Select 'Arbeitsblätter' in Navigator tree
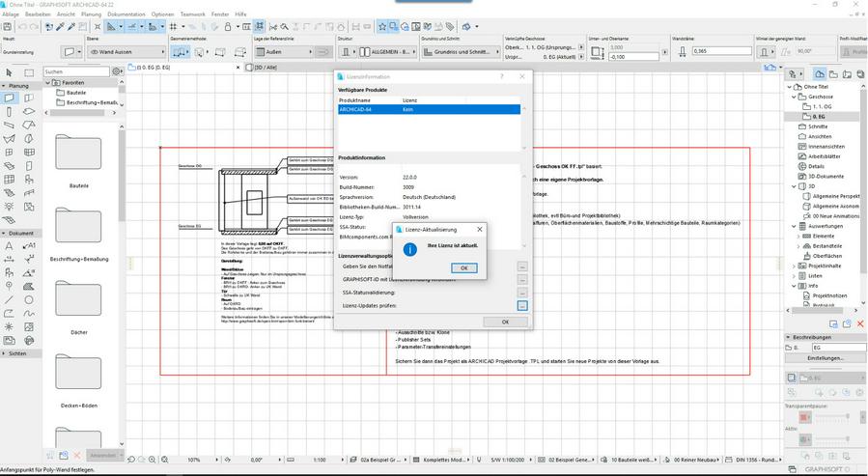 [824, 156]
